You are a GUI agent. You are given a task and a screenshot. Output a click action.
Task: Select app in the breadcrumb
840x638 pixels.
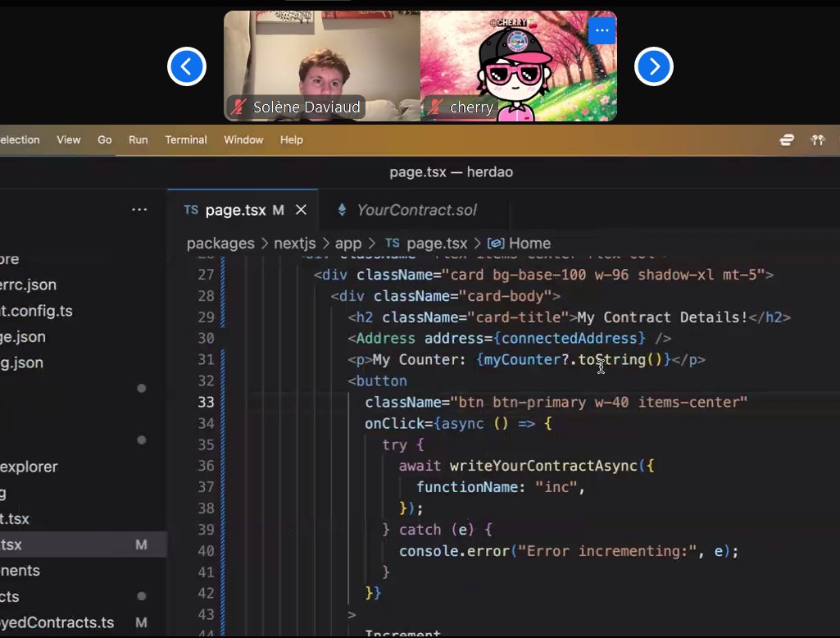pos(348,244)
